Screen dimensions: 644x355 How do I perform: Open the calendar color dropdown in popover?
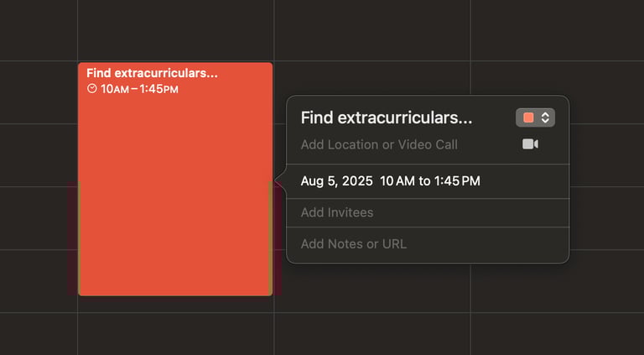pos(535,118)
